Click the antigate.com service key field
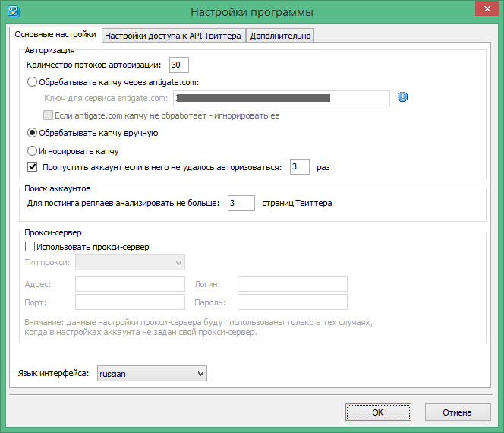The image size is (504, 433). pyautogui.click(x=281, y=98)
